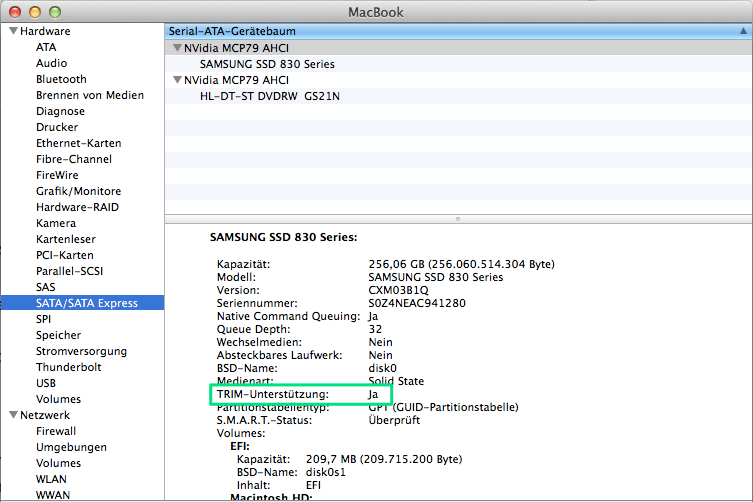Select Kamera in the sidebar

coord(56,223)
